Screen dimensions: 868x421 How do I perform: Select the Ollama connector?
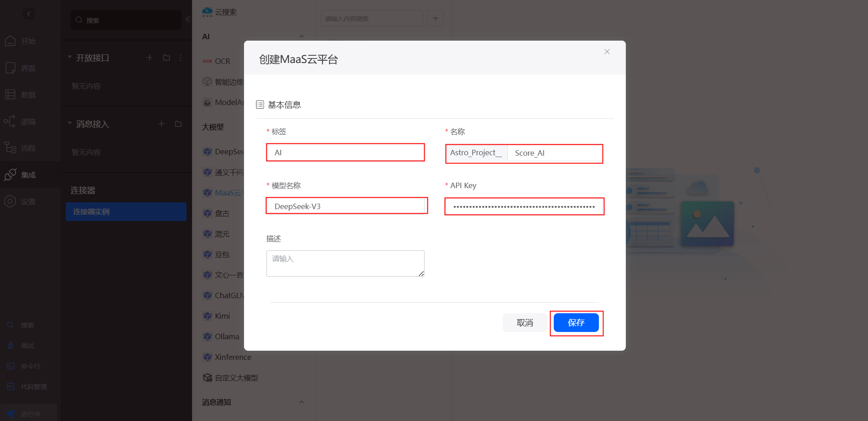tap(221, 337)
